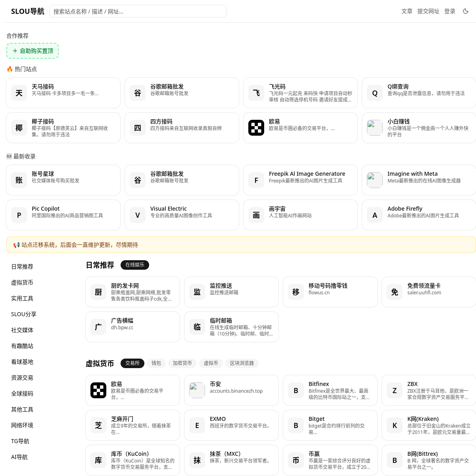Click the 库币 KuCoin icon
The width and height of the screenshot is (476, 476).
point(98,460)
